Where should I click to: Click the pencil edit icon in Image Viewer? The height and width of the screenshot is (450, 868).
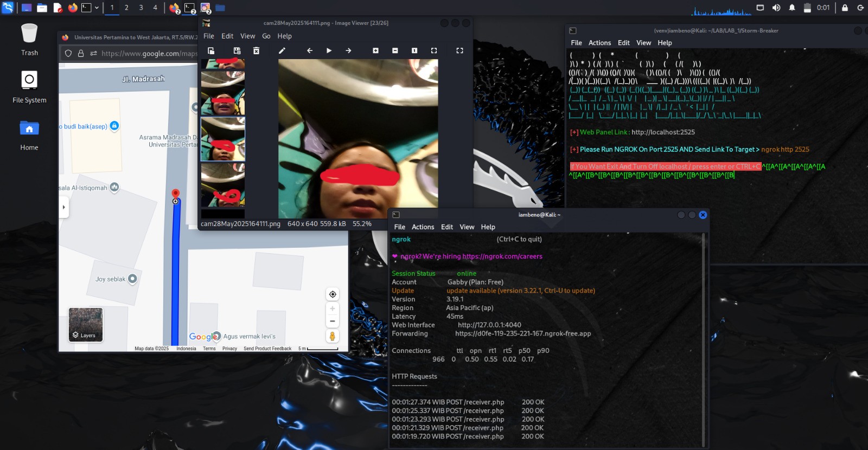282,50
